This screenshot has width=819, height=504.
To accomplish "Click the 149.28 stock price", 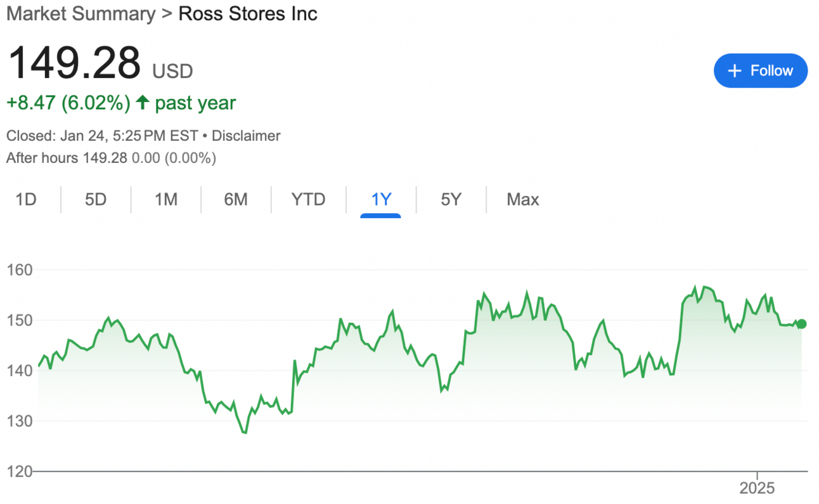I will pos(74,63).
